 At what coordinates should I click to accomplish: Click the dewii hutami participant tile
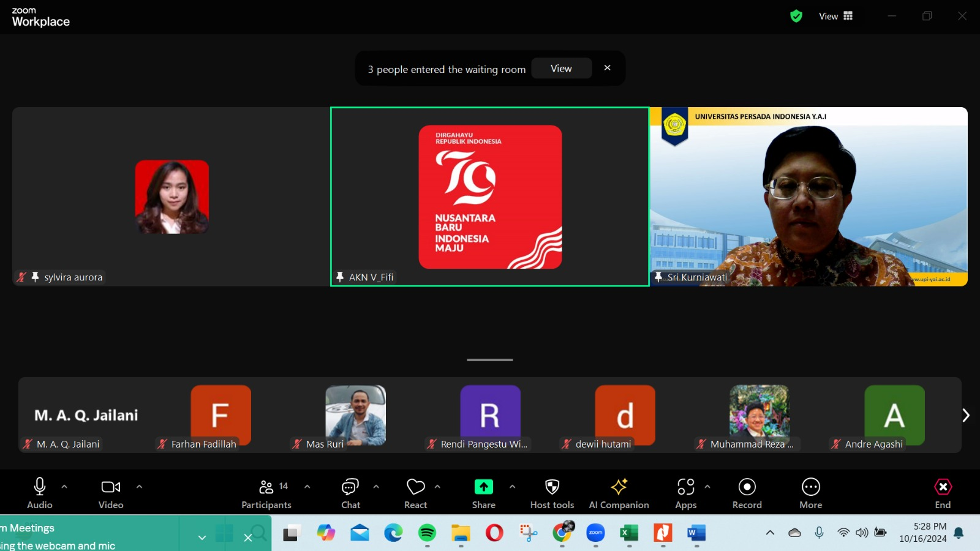[625, 415]
